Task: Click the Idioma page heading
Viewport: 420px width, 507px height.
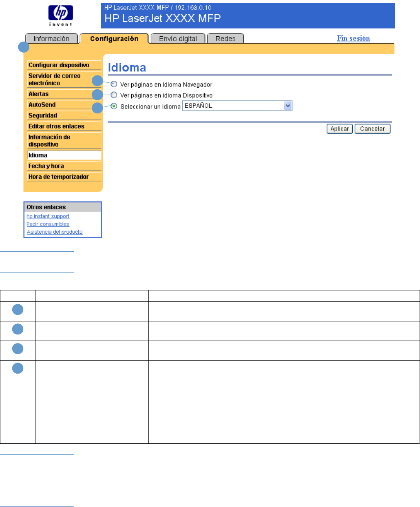Action: point(127,68)
